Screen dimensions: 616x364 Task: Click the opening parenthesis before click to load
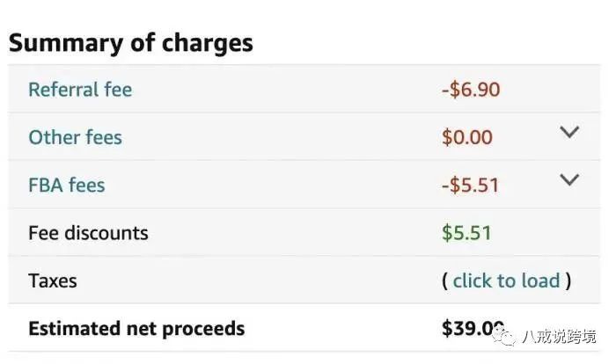(444, 281)
